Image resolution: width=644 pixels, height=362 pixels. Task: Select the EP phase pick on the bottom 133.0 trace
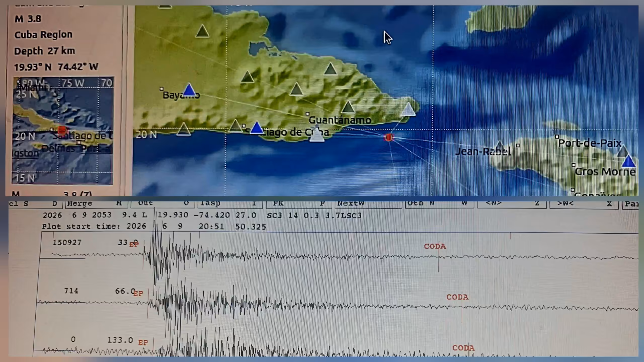click(143, 343)
